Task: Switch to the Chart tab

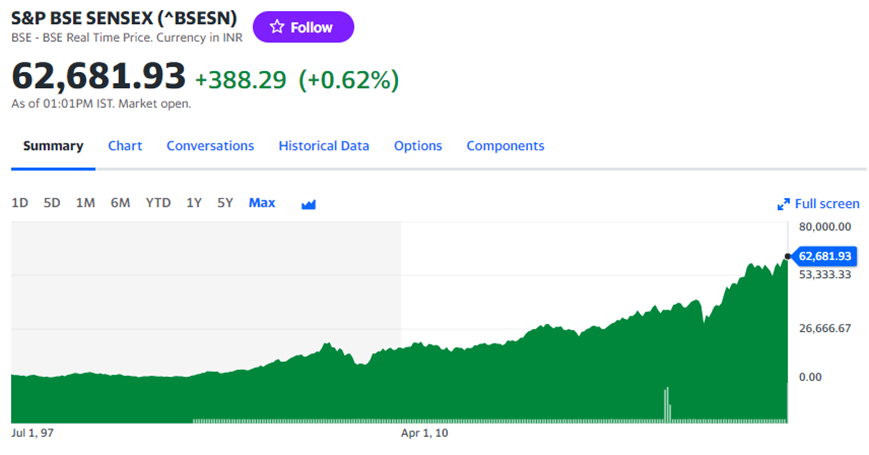Action: click(x=125, y=146)
